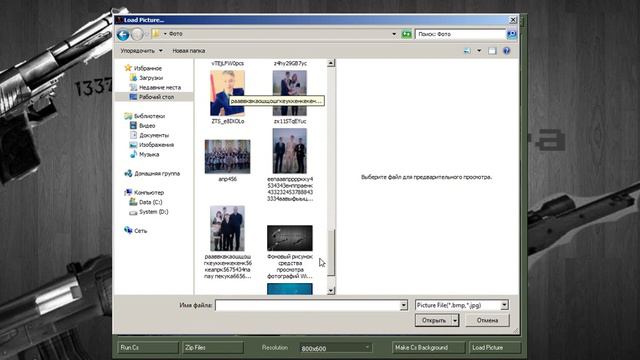Select the рааввкакаошщош family photo thumbnail
This screenshot has height=360, width=640.
[x=227, y=228]
